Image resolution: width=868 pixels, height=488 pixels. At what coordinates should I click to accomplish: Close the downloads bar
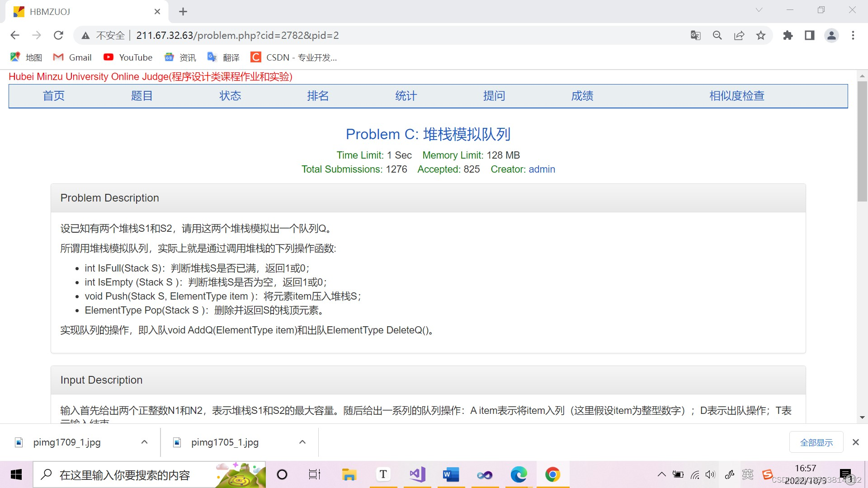[855, 442]
